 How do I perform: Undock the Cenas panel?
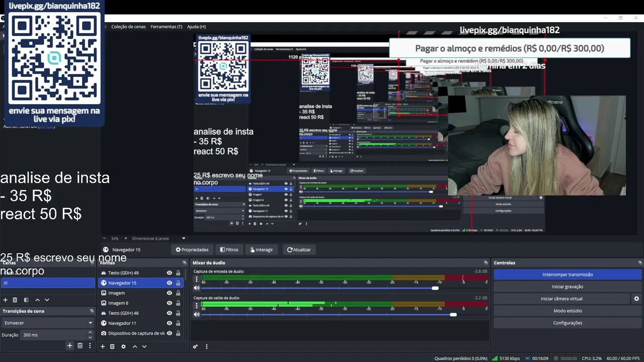[x=92, y=262]
